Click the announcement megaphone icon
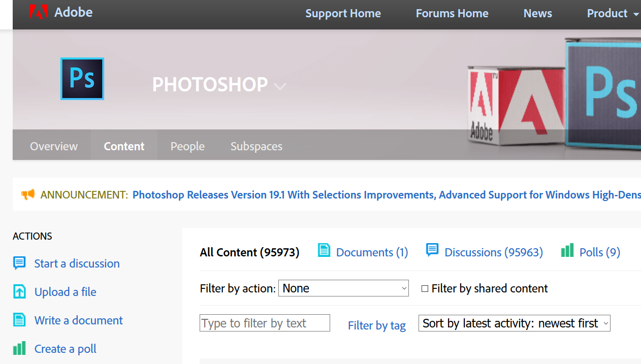The image size is (641, 364). 28,194
